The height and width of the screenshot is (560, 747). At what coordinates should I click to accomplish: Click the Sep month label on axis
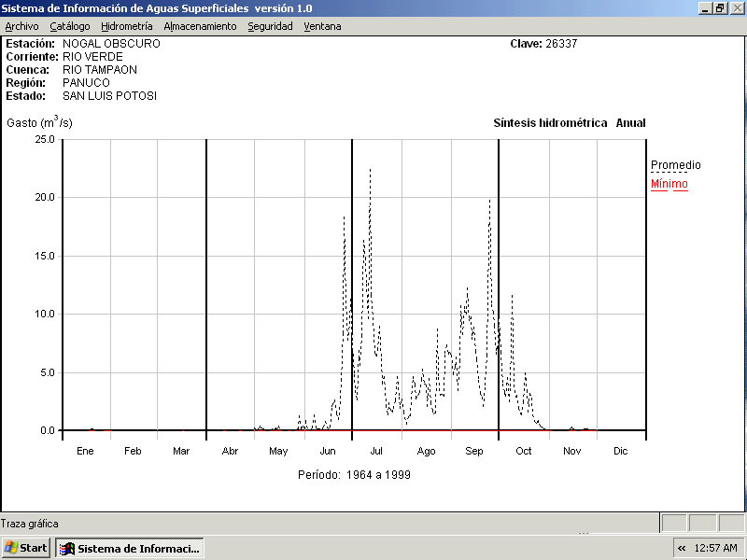(x=474, y=451)
